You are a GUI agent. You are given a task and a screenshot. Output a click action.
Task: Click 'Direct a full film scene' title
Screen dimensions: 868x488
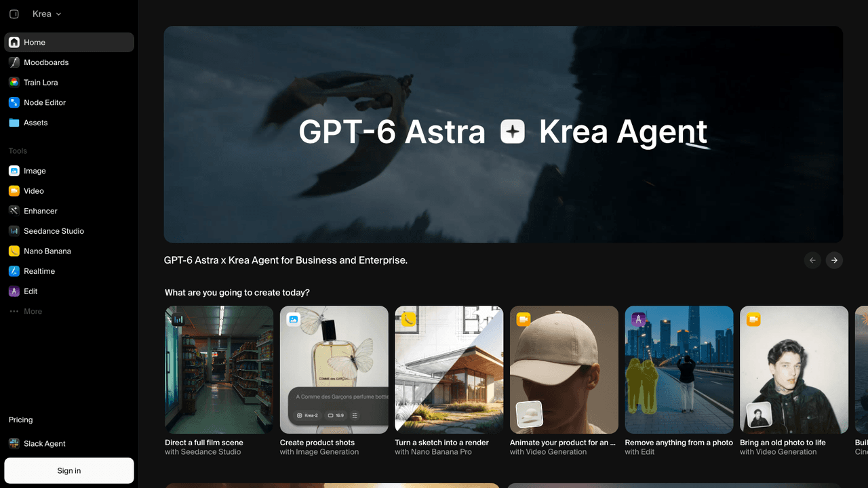(x=204, y=443)
